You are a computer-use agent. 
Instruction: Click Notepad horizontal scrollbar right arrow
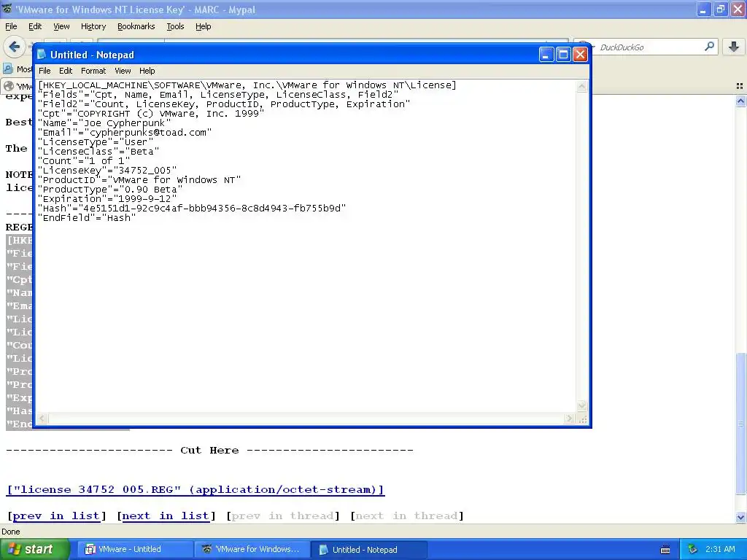pos(569,419)
